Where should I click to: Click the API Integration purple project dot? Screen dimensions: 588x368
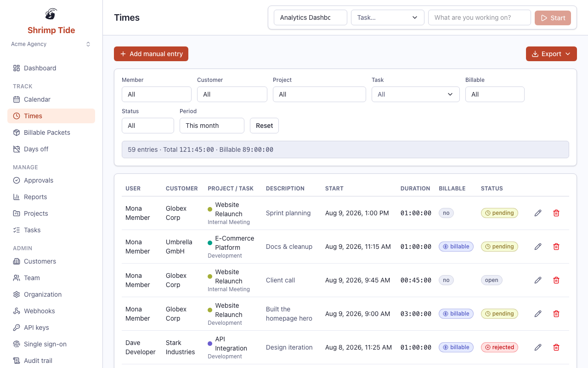(x=210, y=344)
